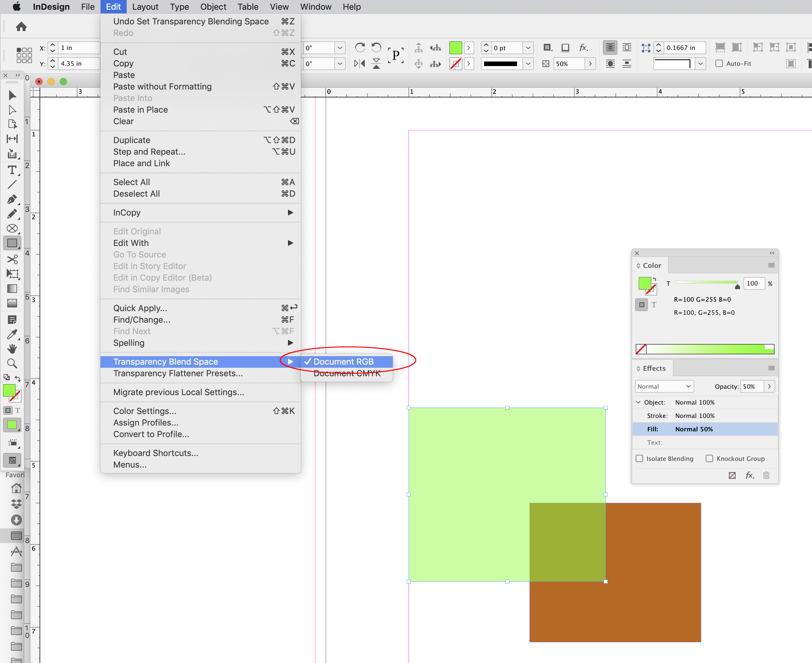Delete effect using the trash icon
812x663 pixels.
click(767, 475)
